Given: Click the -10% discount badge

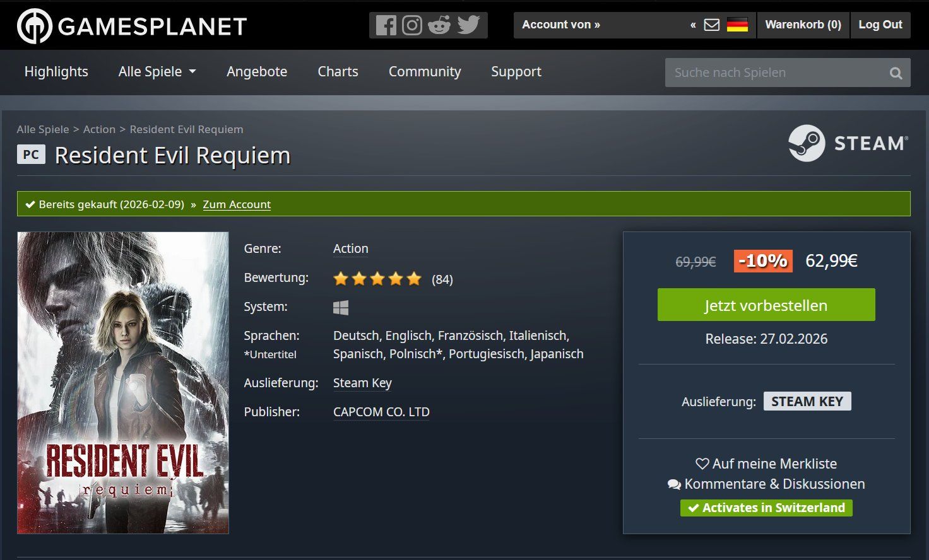Looking at the screenshot, I should [x=763, y=260].
